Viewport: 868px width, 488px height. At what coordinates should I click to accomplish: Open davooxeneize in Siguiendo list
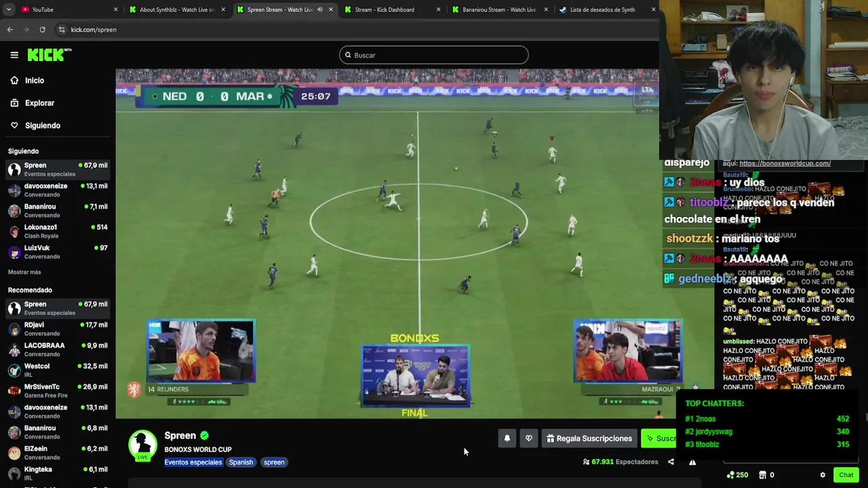pyautogui.click(x=57, y=190)
